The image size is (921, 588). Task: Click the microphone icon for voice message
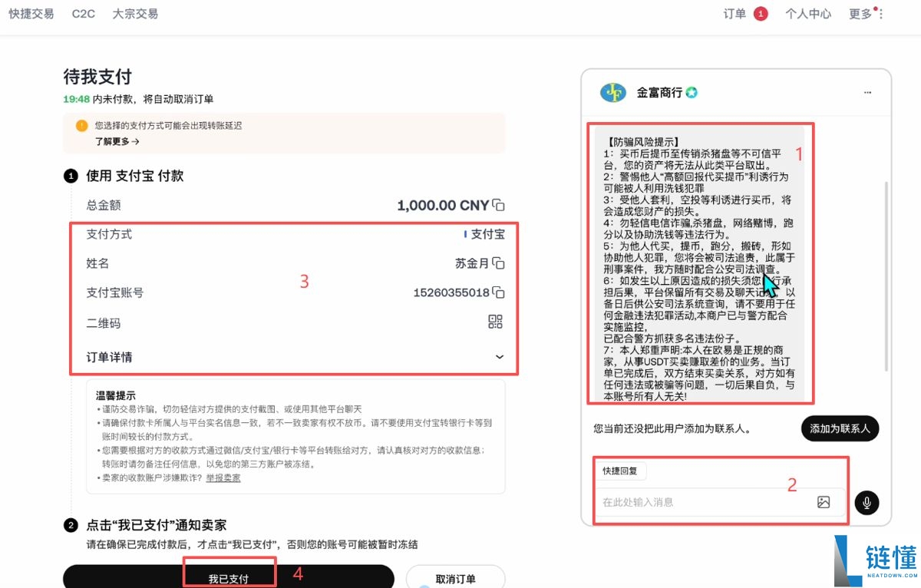click(867, 502)
